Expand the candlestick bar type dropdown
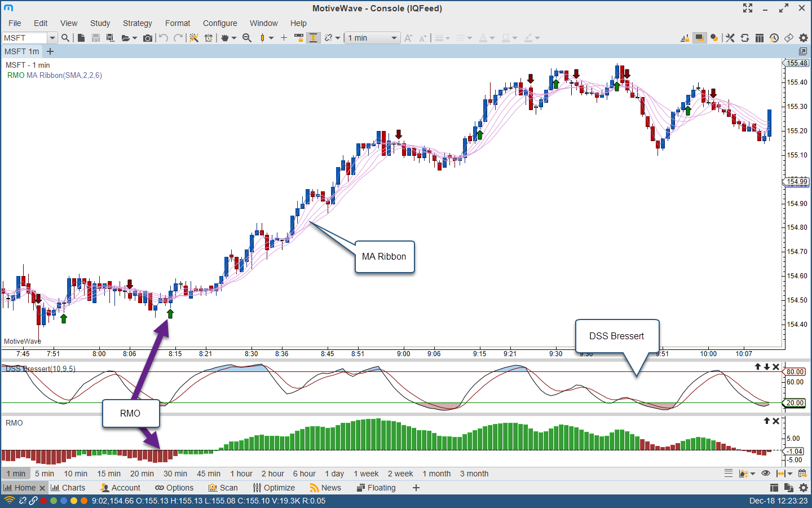This screenshot has height=508, width=812. [271, 38]
